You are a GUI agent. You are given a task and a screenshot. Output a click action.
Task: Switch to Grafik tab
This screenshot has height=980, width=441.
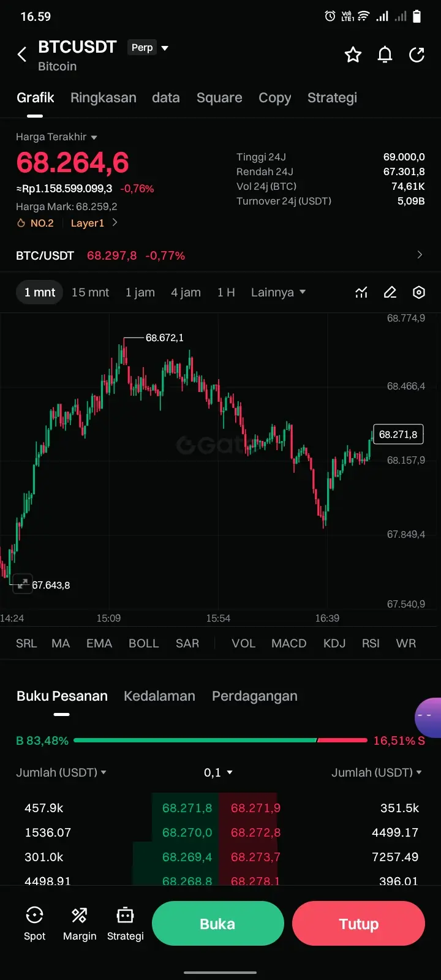tap(36, 98)
